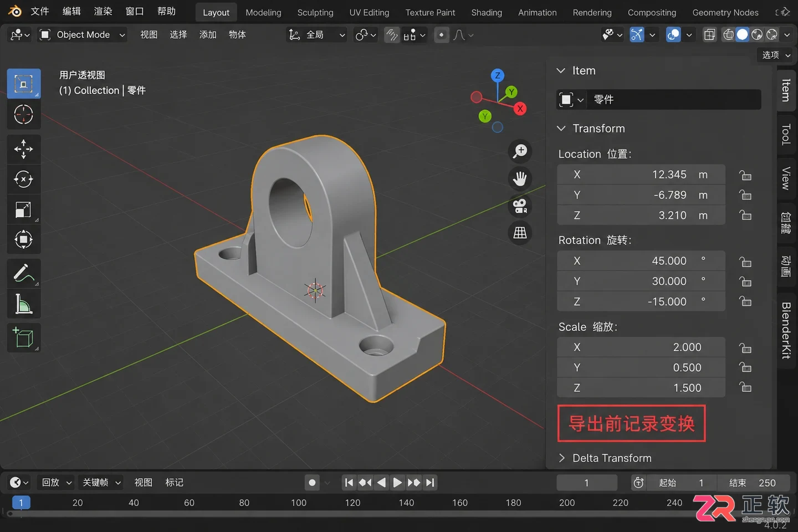Open the shading options dropdown arrow
Screen dimensions: 798x532
[787, 35]
